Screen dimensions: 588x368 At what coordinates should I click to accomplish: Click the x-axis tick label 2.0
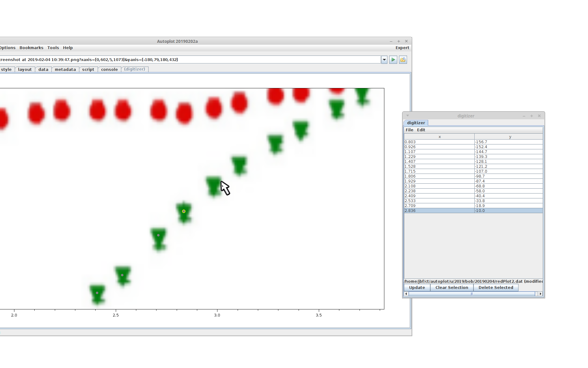coord(14,315)
